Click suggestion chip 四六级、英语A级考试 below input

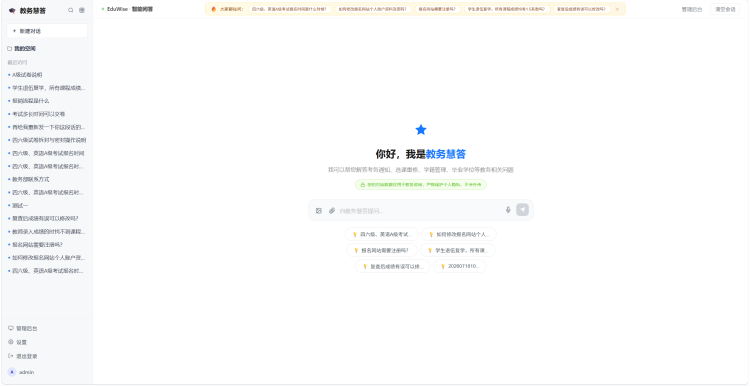tap(382, 234)
